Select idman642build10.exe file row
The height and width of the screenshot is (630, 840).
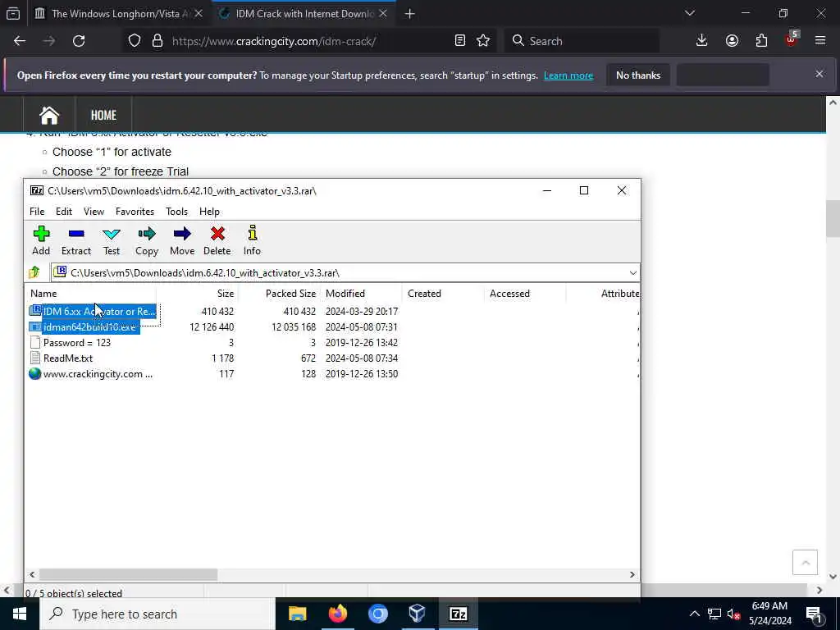pyautogui.click(x=84, y=326)
